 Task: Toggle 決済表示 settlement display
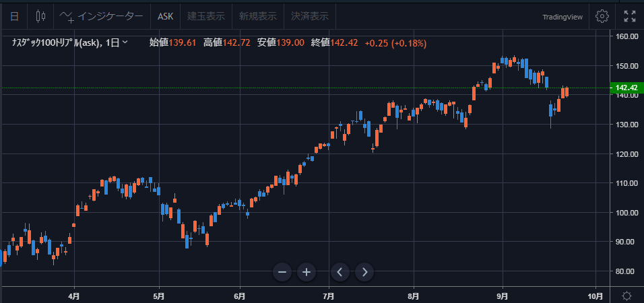310,16
